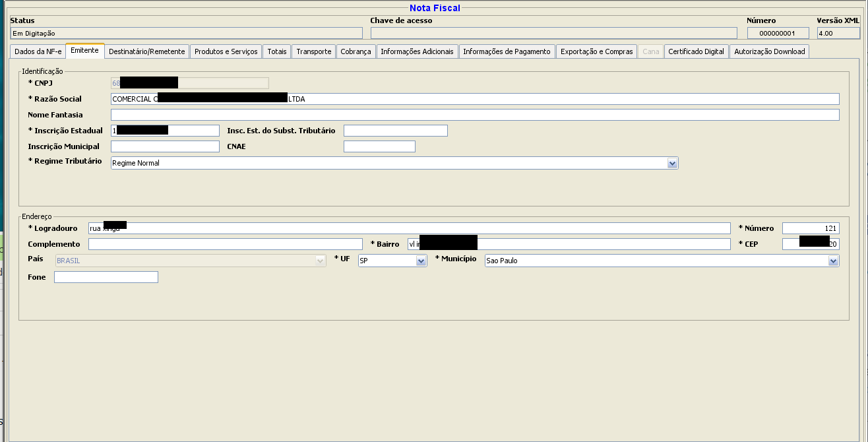Switch to the Certificado Digital tab
868x442 pixels.
696,51
